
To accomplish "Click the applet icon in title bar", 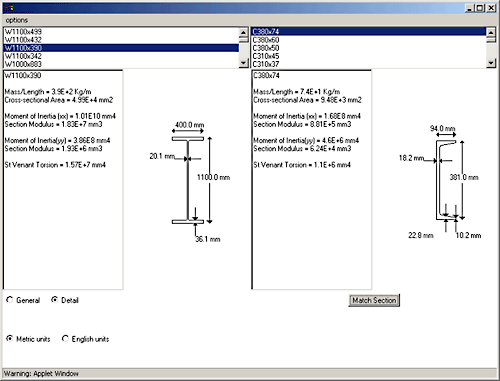I will [x=9, y=8].
